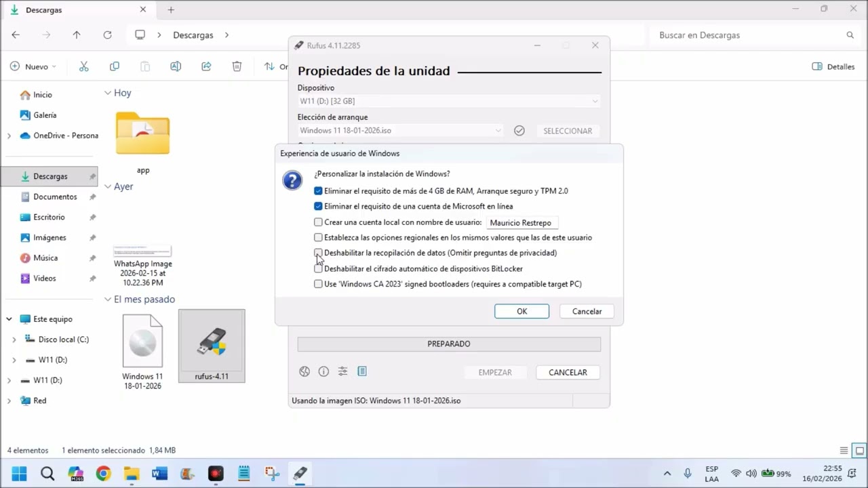
Task: Collapse El mes pasado group
Action: point(108,299)
